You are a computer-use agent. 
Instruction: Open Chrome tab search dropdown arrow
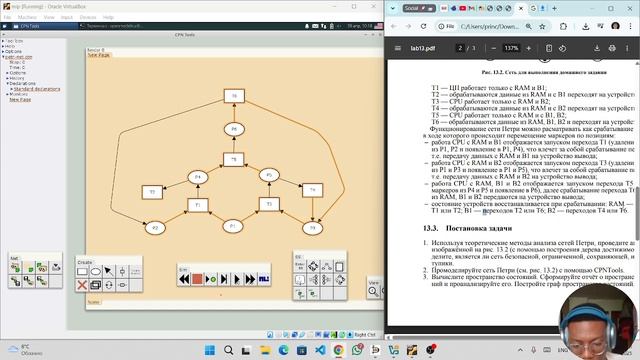393,8
